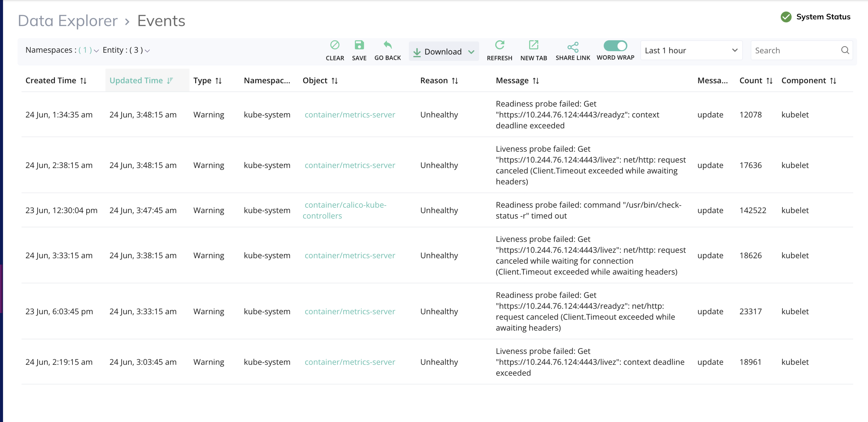Click Warning type in 18626 count row

pos(209,255)
